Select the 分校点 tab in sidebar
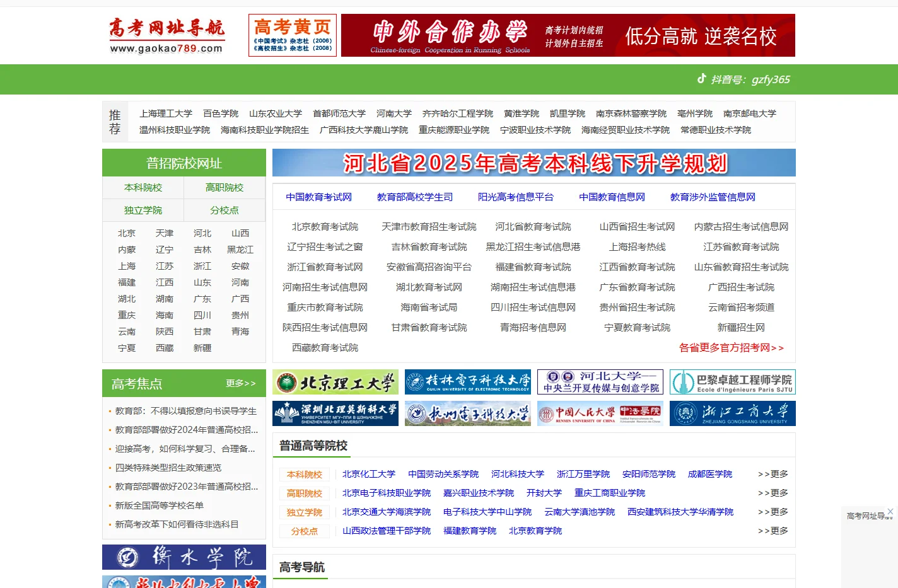The height and width of the screenshot is (588, 898). click(x=224, y=210)
